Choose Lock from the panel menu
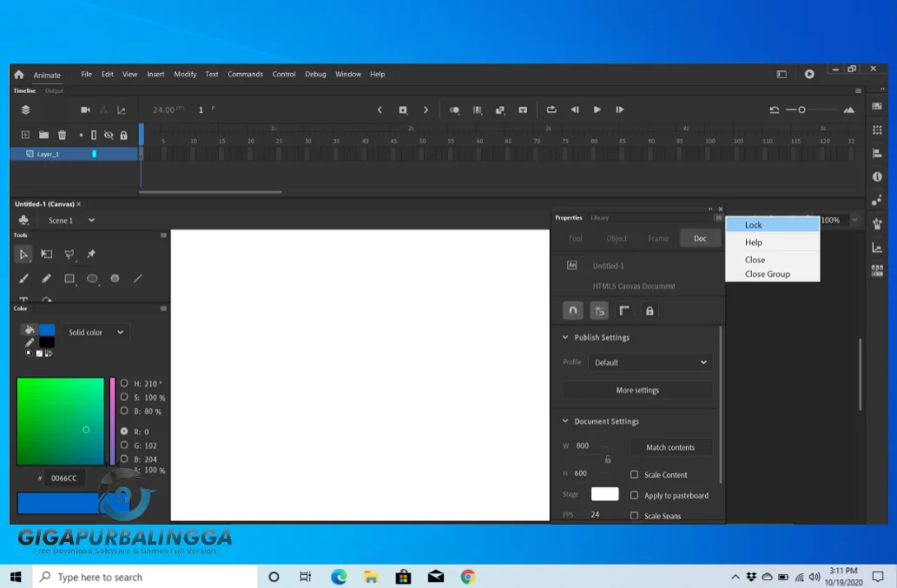Viewport: 897px width, 588px height. [772, 225]
